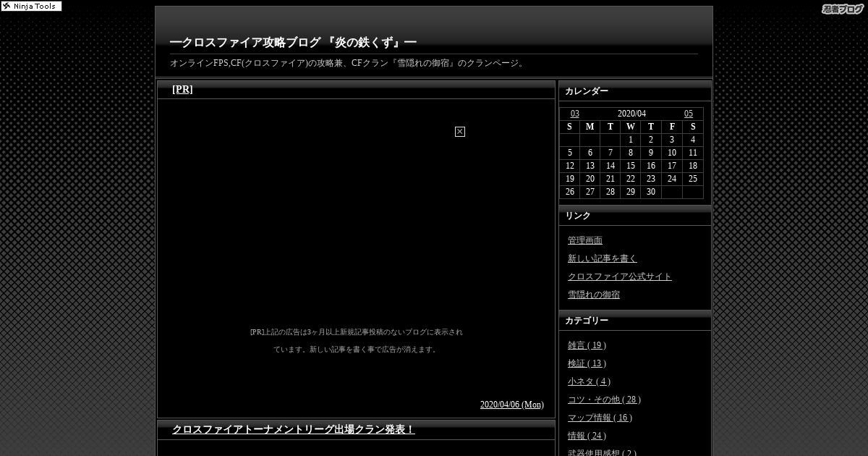
Task: Click the blog description text under title
Action: pyautogui.click(x=348, y=63)
